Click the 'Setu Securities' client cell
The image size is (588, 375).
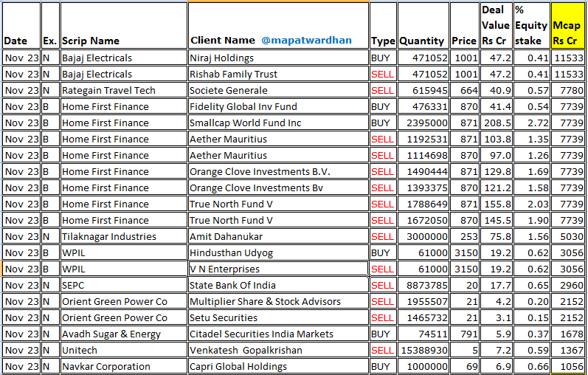pyautogui.click(x=279, y=317)
